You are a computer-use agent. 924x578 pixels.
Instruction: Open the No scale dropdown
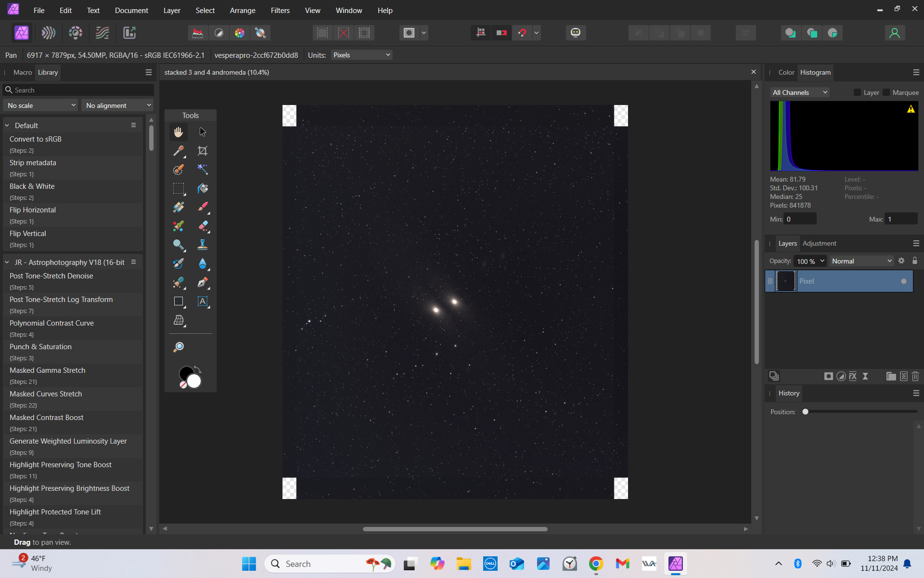(x=40, y=105)
